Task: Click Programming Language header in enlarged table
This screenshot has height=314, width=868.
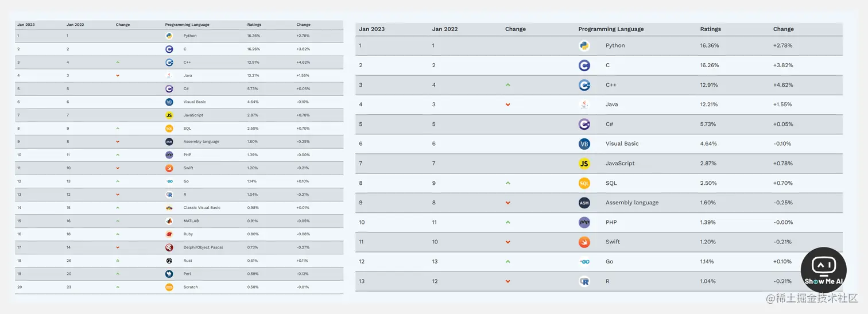Action: 611,29
